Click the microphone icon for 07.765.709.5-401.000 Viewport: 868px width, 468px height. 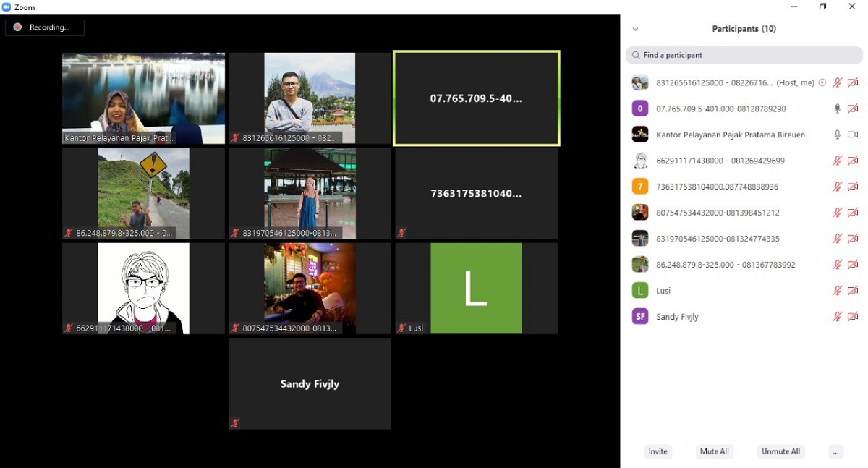tap(837, 109)
